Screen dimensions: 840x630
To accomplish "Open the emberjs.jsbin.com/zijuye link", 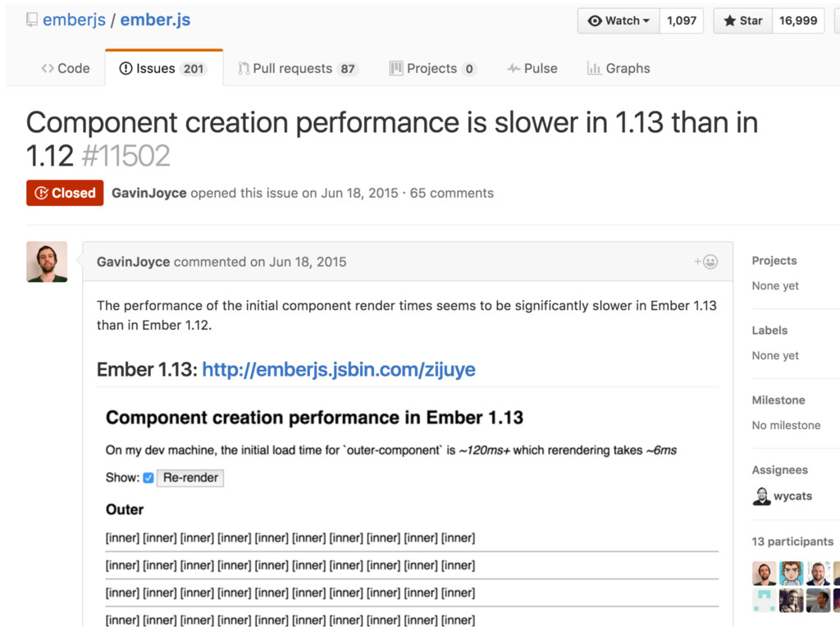I will (338, 369).
